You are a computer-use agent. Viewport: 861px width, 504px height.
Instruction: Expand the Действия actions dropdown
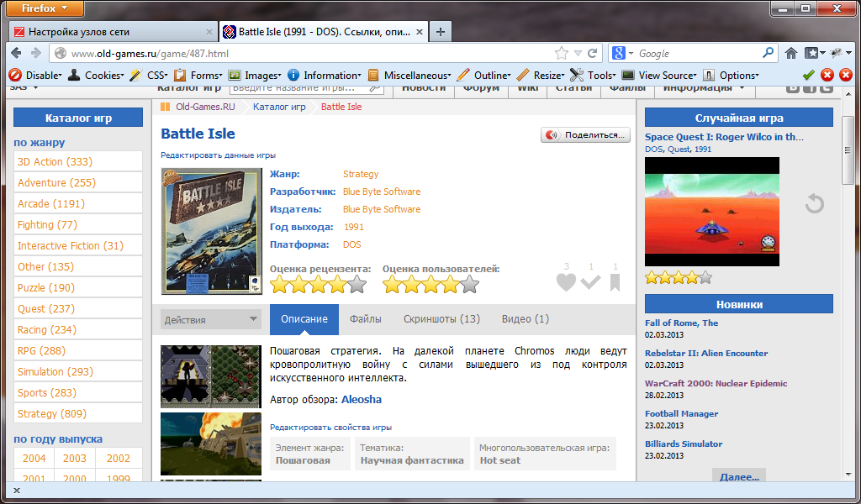pos(210,319)
